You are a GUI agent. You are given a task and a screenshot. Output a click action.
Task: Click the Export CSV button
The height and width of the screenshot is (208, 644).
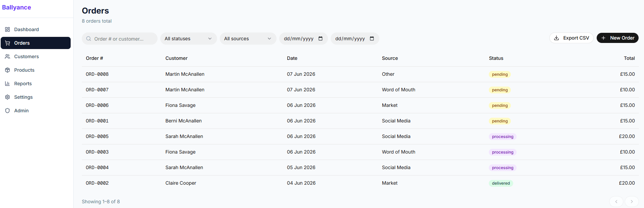(571, 38)
